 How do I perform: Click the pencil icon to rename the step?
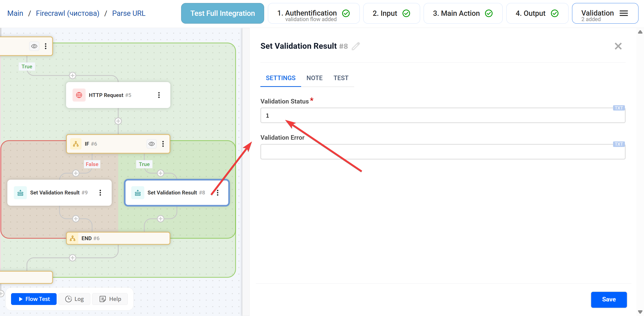(356, 46)
